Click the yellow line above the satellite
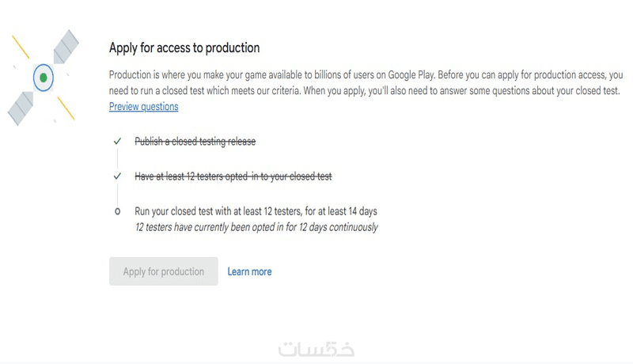Viewport: 633px width, 364px height. coord(20,47)
